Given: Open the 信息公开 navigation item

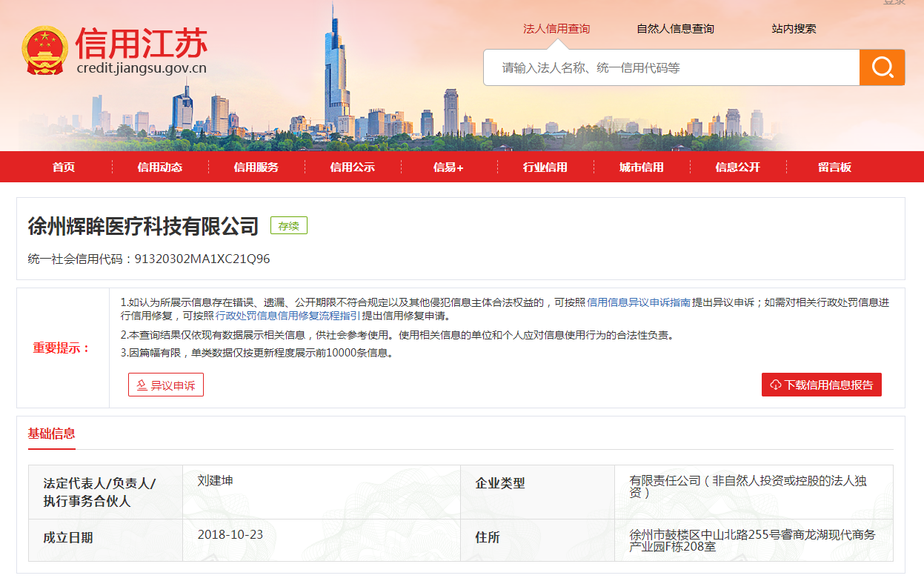Looking at the screenshot, I should coord(737,167).
